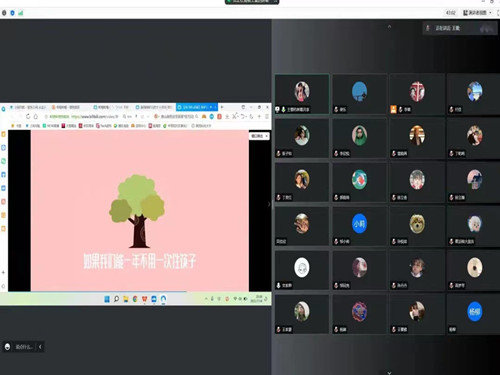500x375 pixels.
Task: Select the 杨柳 participant tile
Action: pos(474,314)
